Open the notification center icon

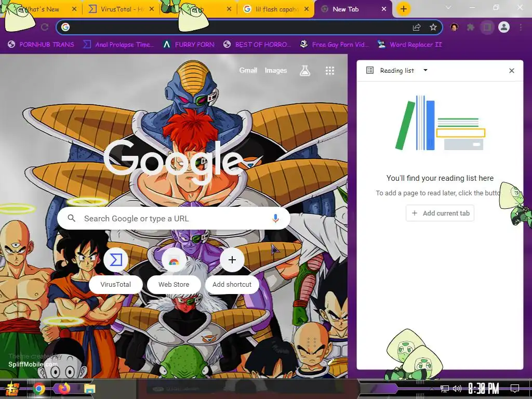coord(515,389)
